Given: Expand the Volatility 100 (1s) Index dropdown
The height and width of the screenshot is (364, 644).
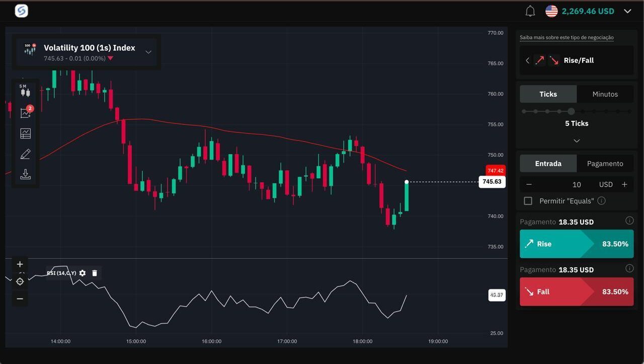Looking at the screenshot, I should [x=148, y=52].
